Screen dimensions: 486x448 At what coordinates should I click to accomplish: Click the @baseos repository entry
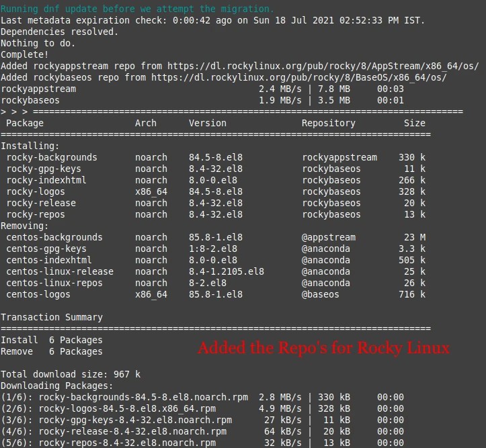pos(321,295)
